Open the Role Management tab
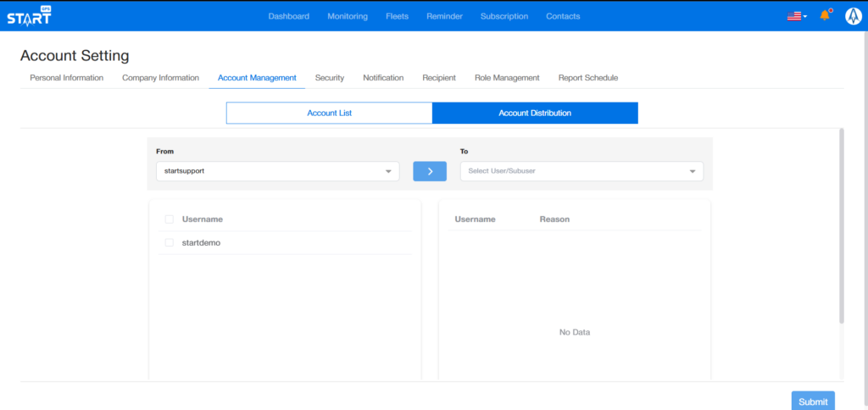Screen dimensions: 868x410 click(x=507, y=78)
